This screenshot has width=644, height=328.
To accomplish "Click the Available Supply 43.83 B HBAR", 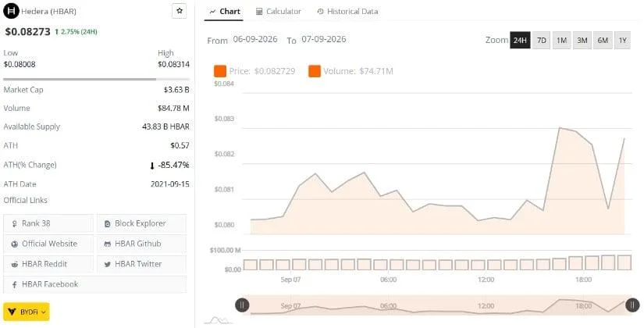I will point(166,127).
